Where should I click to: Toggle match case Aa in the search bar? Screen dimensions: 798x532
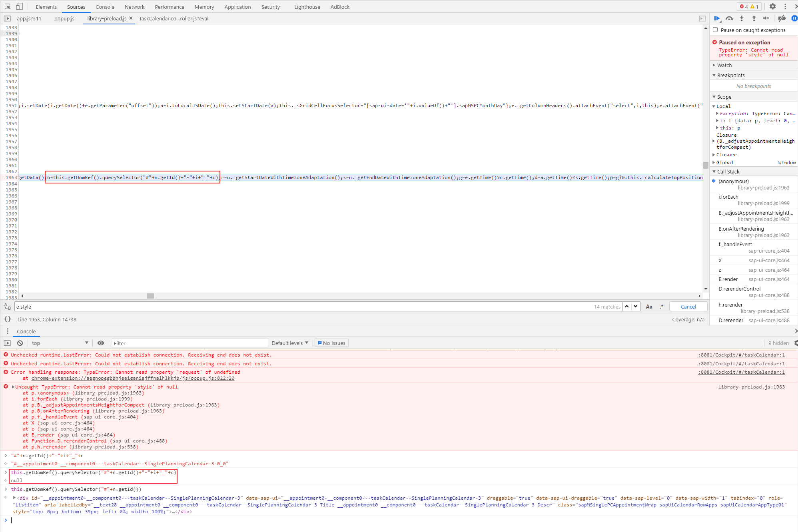point(649,307)
